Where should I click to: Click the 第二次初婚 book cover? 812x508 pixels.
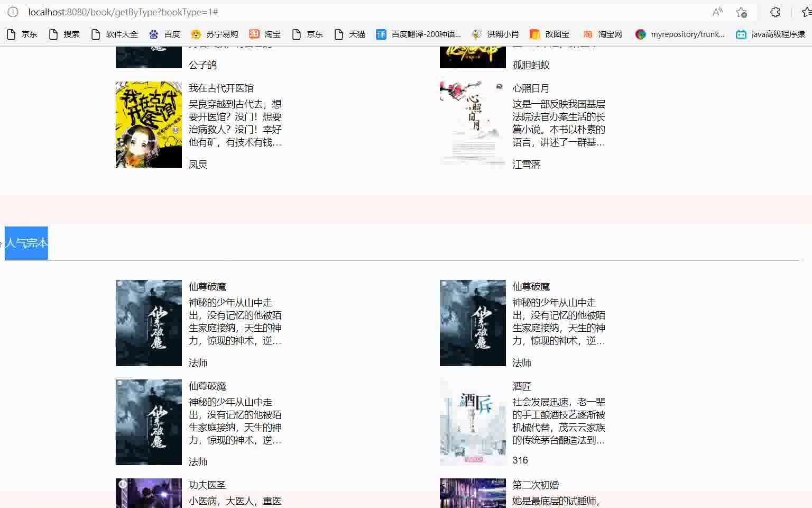coord(473,493)
